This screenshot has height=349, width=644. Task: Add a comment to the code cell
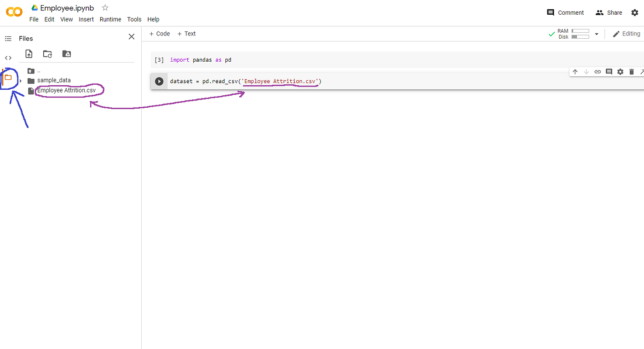tap(609, 71)
